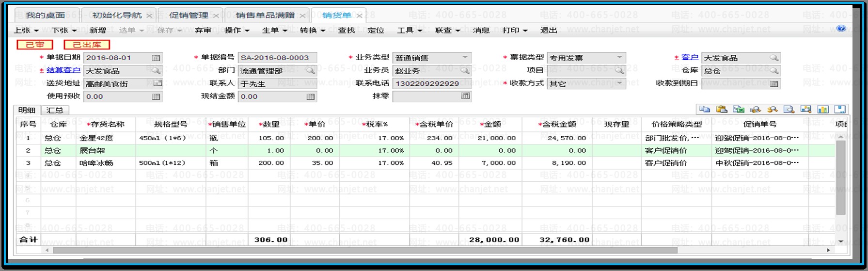Click 弃审 toolbar button
The width and height of the screenshot is (868, 271).
point(203,30)
